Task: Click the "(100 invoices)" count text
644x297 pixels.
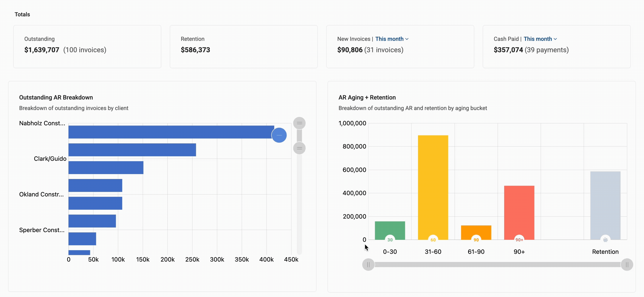Action: click(x=85, y=50)
